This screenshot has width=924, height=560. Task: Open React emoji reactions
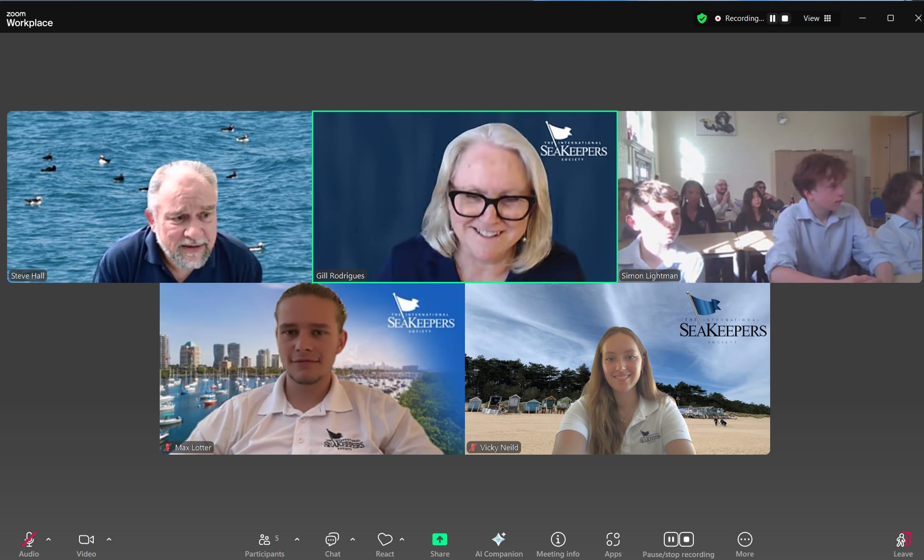click(x=385, y=544)
